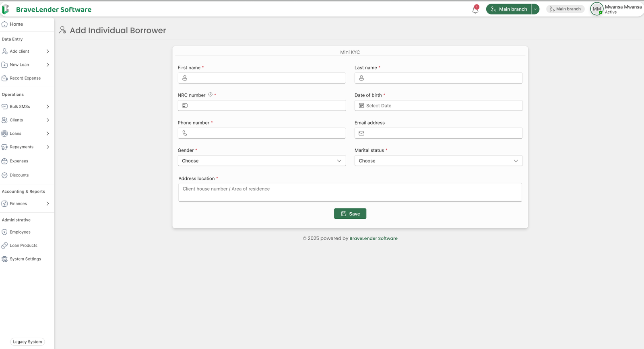Screen dimensions: 644x349
Task: Click Mwansa Mwansa profile name
Action: click(x=623, y=7)
